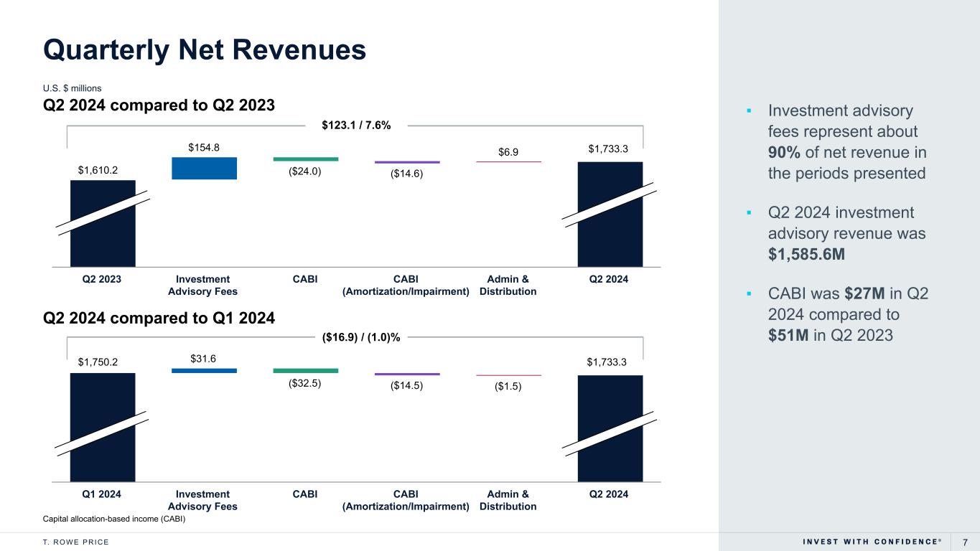Select the $6.9 Admin & Distribution value label

pos(508,152)
